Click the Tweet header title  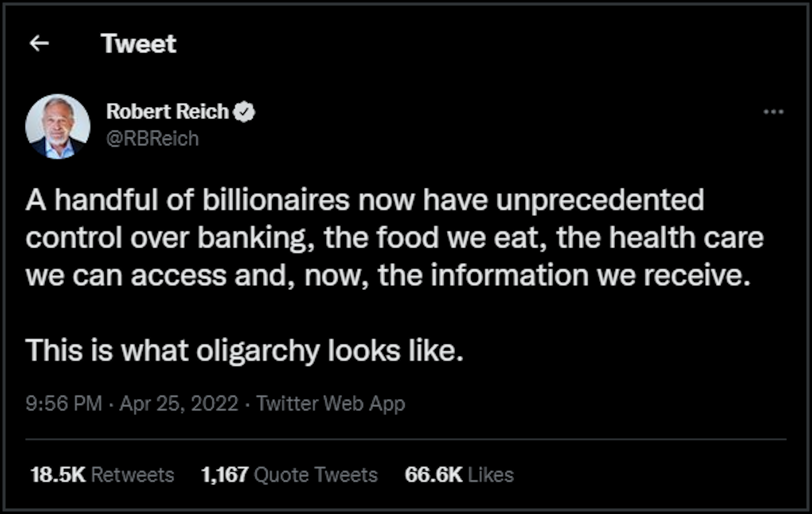coord(138,44)
